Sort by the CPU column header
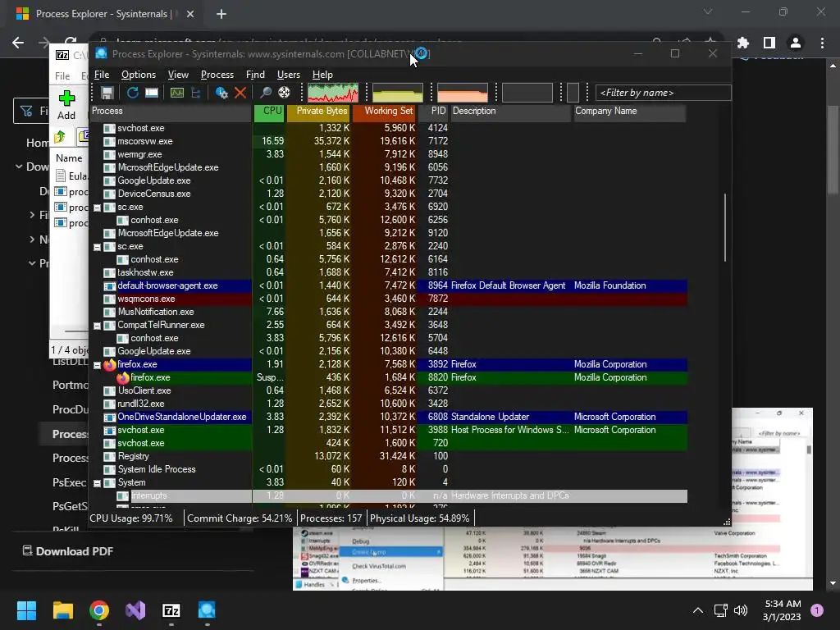 [x=269, y=111]
